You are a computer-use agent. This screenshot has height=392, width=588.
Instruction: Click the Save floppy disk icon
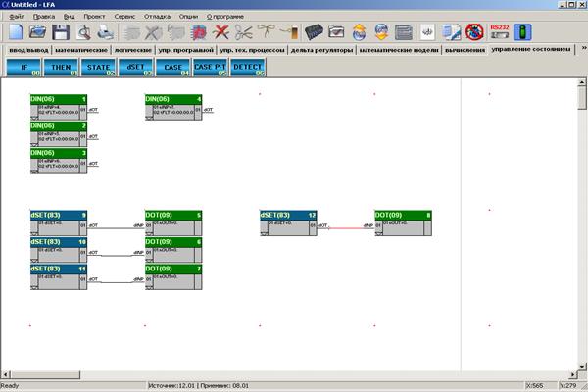[x=61, y=32]
